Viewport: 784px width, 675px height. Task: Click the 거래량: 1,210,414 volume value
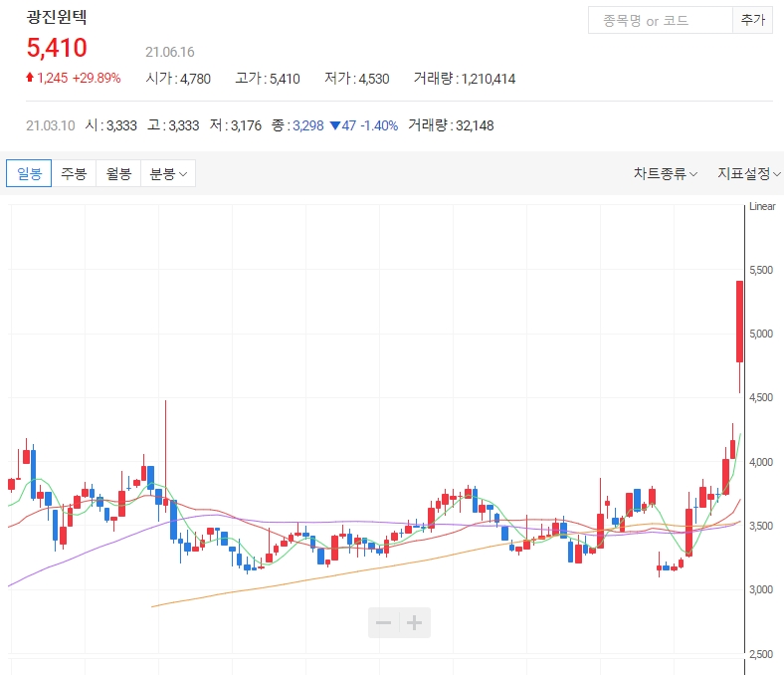465,79
